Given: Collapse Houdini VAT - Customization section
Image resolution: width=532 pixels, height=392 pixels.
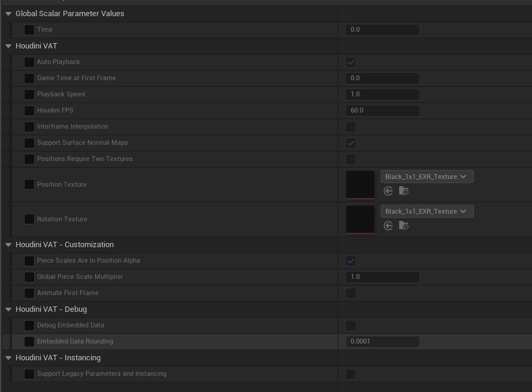Looking at the screenshot, I should click(x=8, y=245).
